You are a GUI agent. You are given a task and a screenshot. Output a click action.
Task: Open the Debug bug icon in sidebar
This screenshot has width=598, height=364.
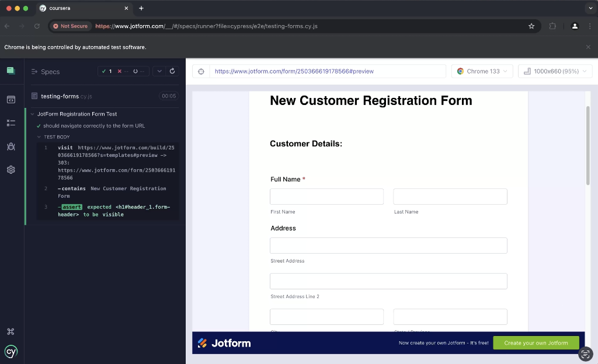tap(11, 146)
